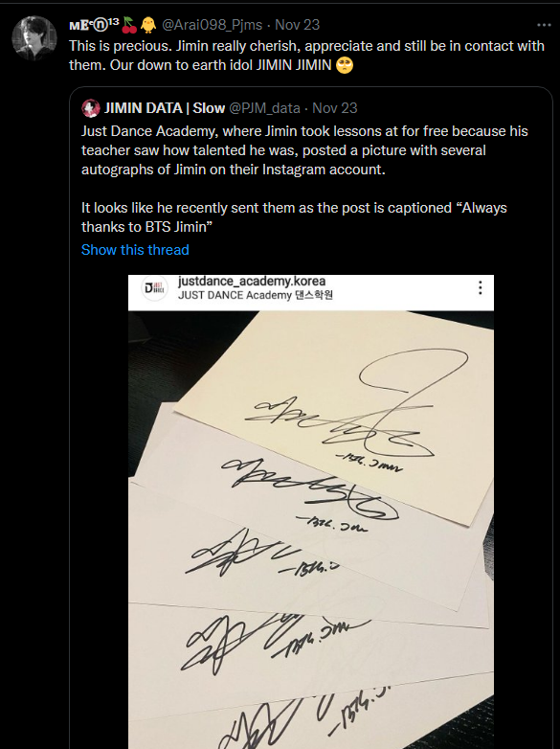Open the quoted tweet's Nov 23 timestamp
This screenshot has width=560, height=749.
[334, 108]
